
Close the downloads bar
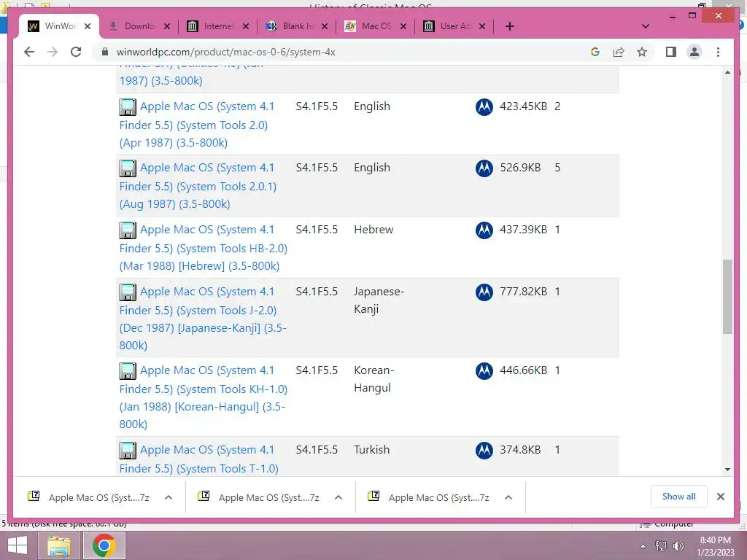tap(720, 497)
